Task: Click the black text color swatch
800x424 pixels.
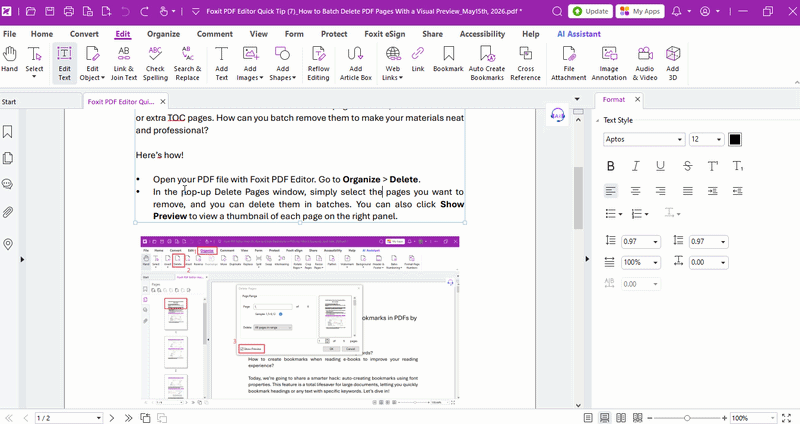Action: click(x=735, y=139)
